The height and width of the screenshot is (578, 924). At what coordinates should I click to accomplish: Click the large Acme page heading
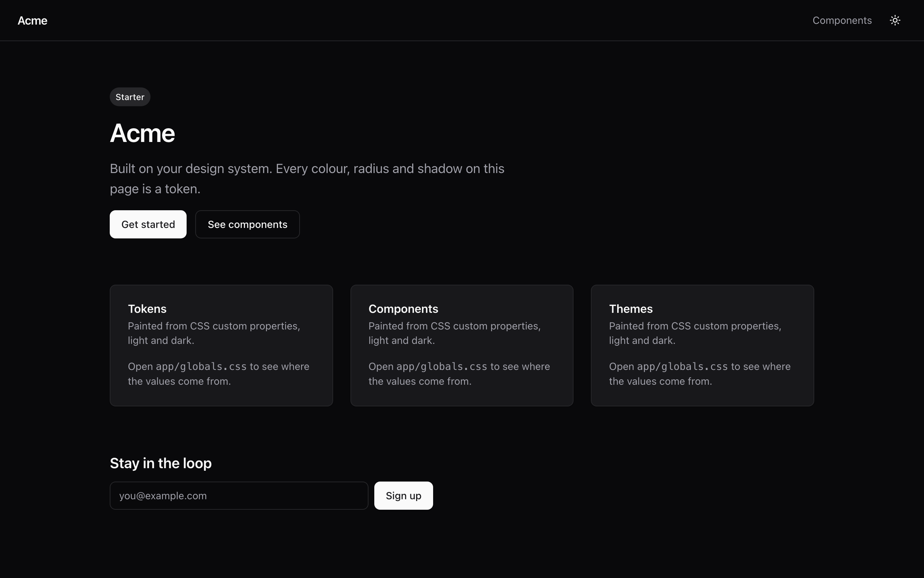coord(143,133)
